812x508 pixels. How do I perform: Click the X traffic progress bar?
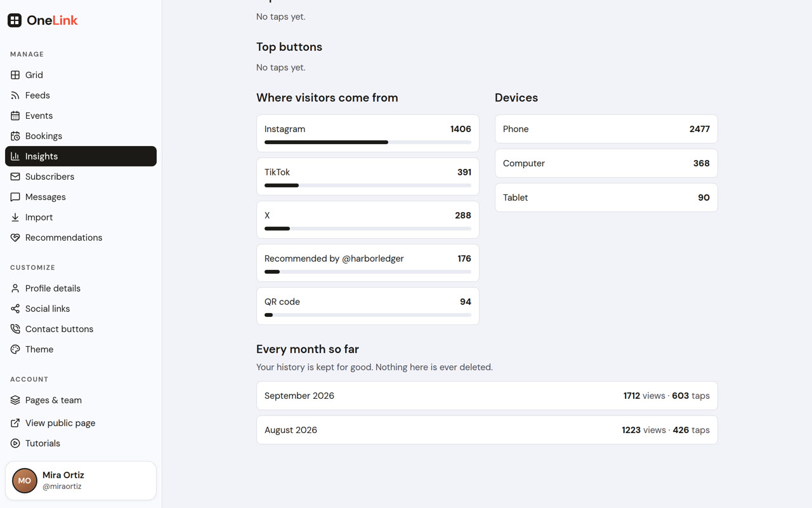click(368, 229)
